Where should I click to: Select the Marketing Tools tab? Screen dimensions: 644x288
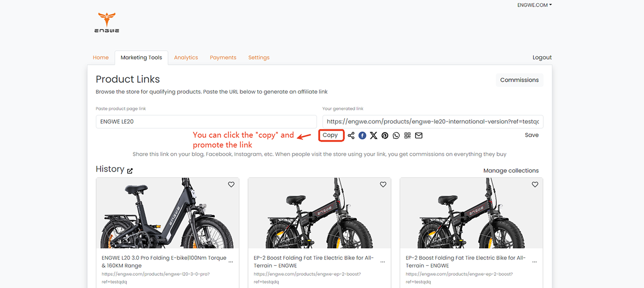click(x=141, y=58)
